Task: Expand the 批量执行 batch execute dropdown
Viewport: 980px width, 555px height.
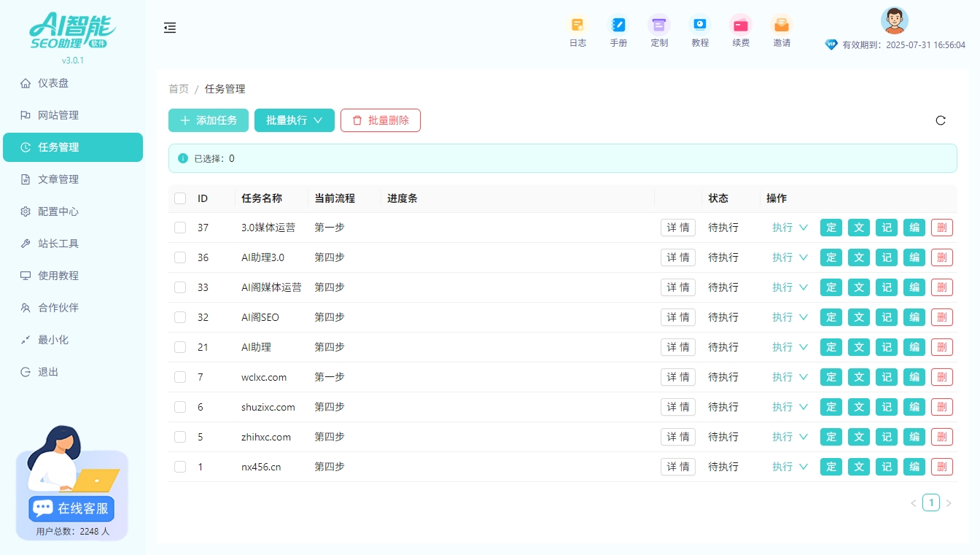Action: pos(294,120)
